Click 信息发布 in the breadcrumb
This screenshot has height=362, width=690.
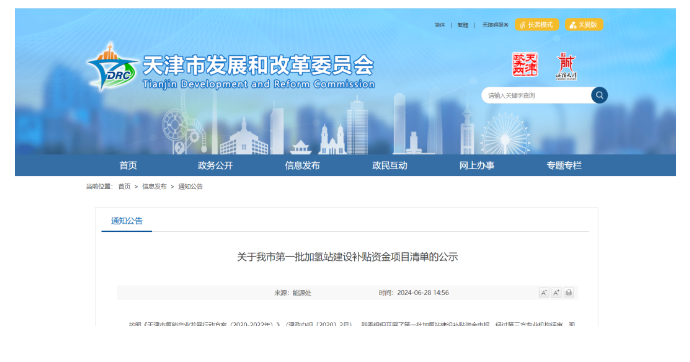click(154, 186)
